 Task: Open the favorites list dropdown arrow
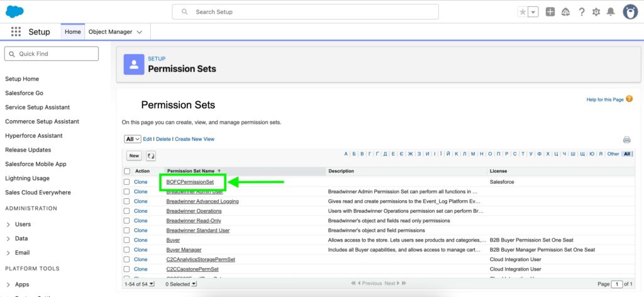[533, 12]
